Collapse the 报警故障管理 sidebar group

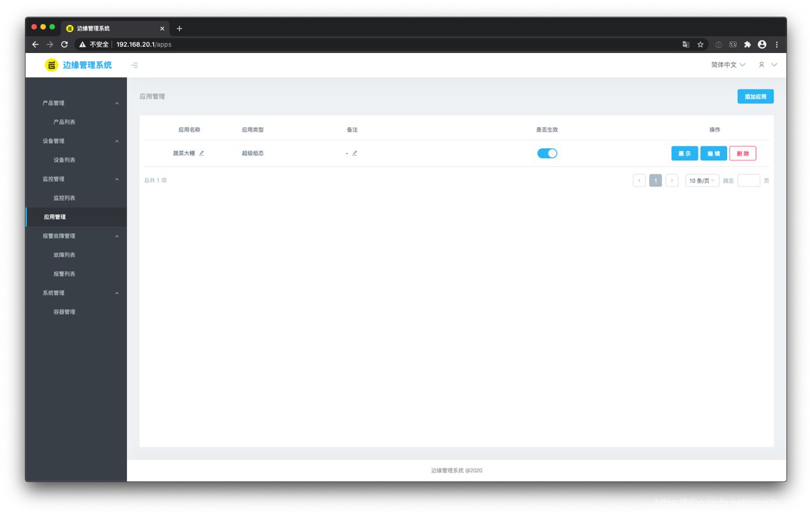[76, 236]
